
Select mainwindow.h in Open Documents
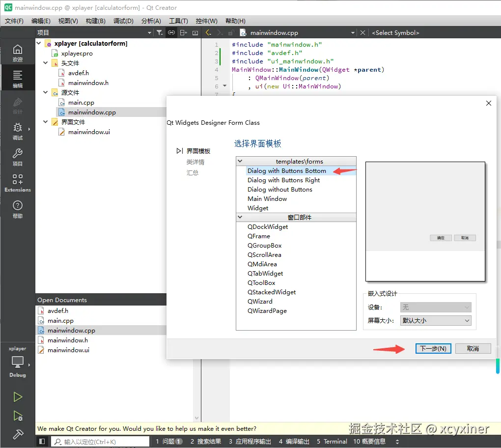[67, 340]
